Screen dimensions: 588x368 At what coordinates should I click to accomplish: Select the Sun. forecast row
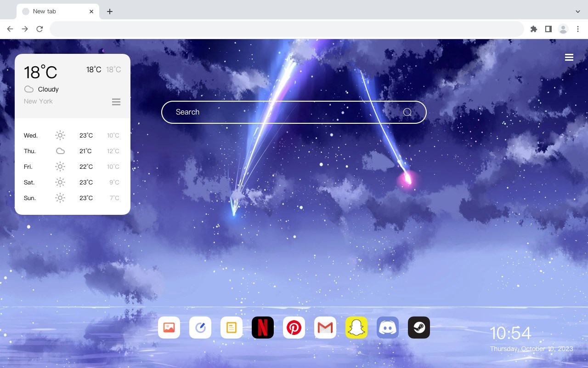pyautogui.click(x=73, y=198)
